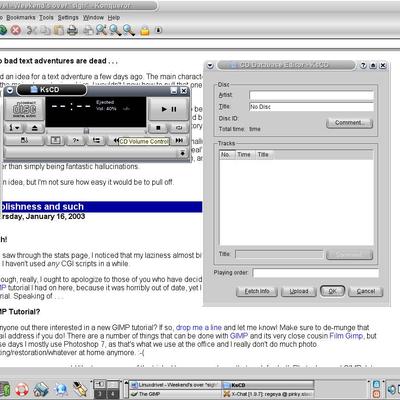Click the Print Frame icon beside the printer
The width and height of the screenshot is (400, 400).
(88, 30)
